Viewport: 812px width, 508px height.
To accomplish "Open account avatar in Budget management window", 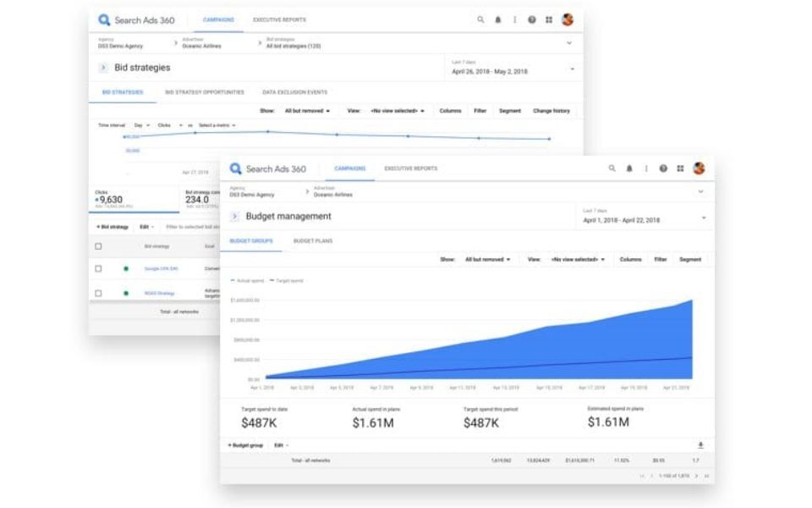I will [700, 168].
